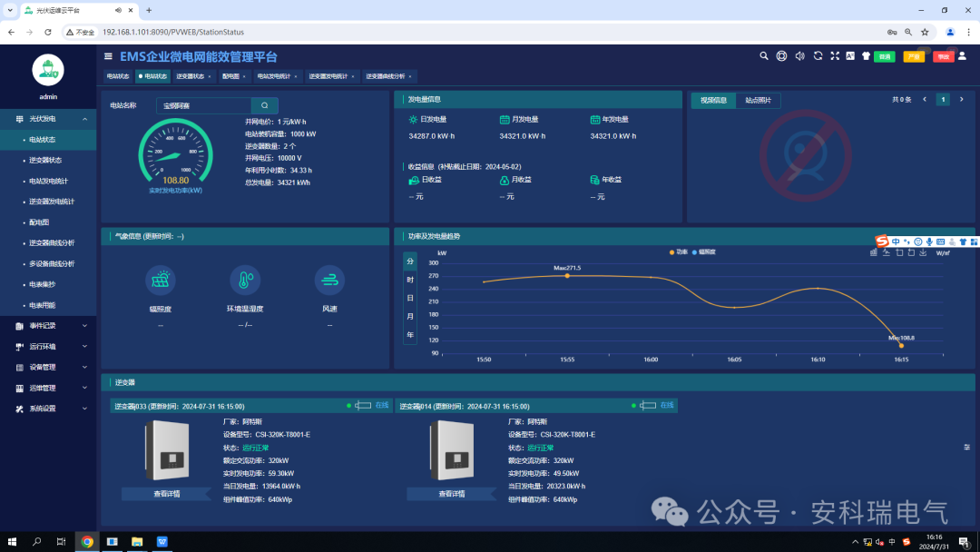Click the station name search button

coord(264,105)
